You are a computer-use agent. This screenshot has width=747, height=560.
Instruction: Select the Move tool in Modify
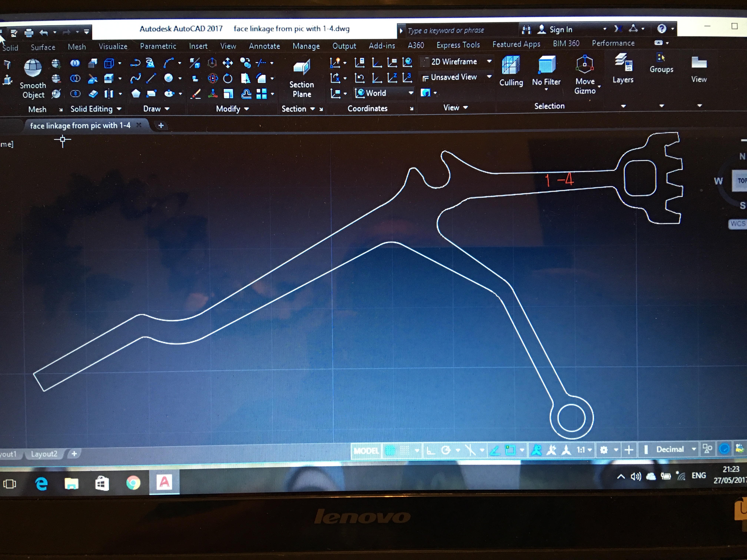228,63
